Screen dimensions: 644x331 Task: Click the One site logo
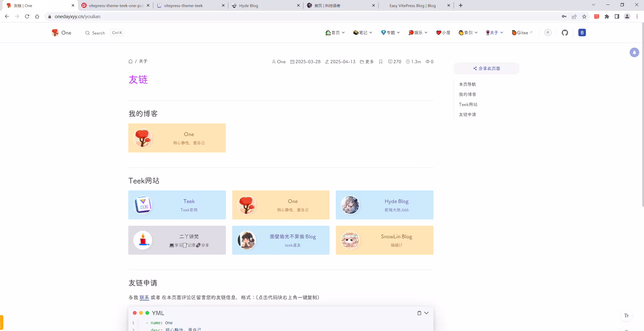click(61, 33)
